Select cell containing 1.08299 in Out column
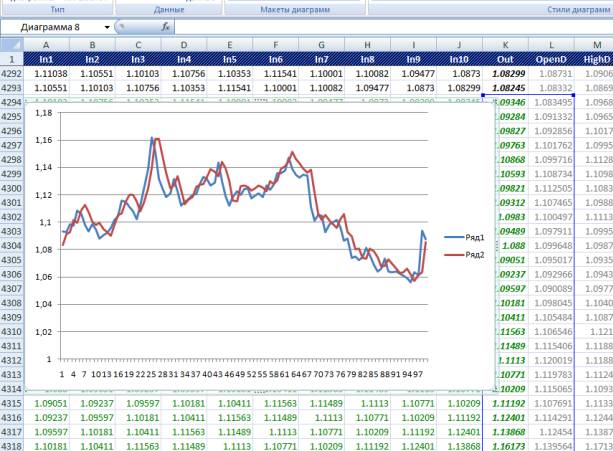613x451 pixels. tap(510, 74)
